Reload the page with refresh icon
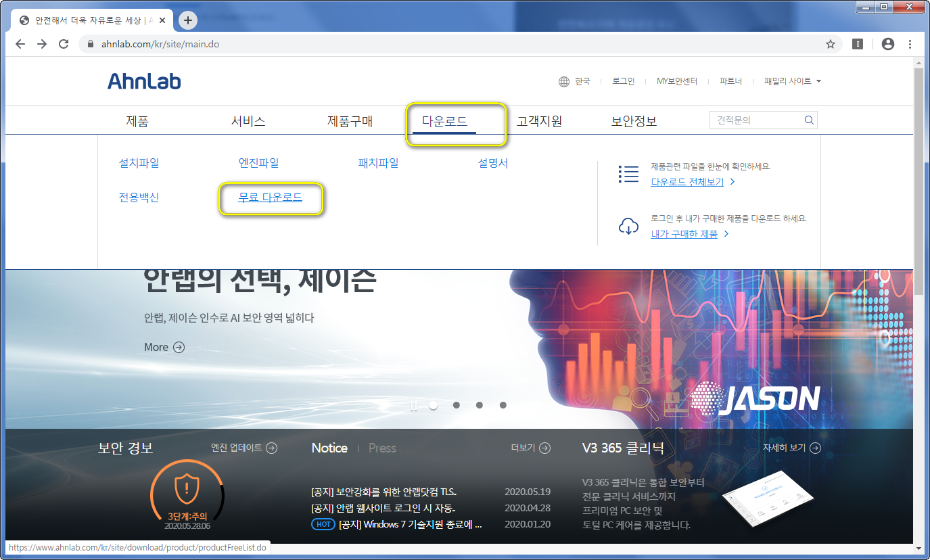 64,44
